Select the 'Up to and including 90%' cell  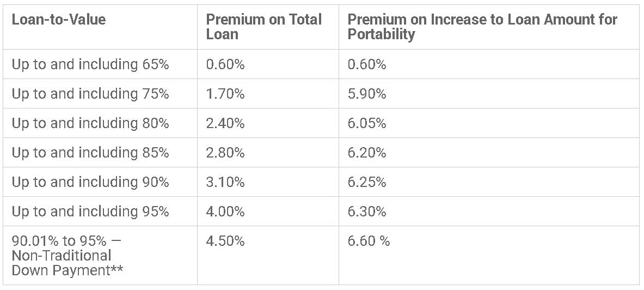pos(90,182)
